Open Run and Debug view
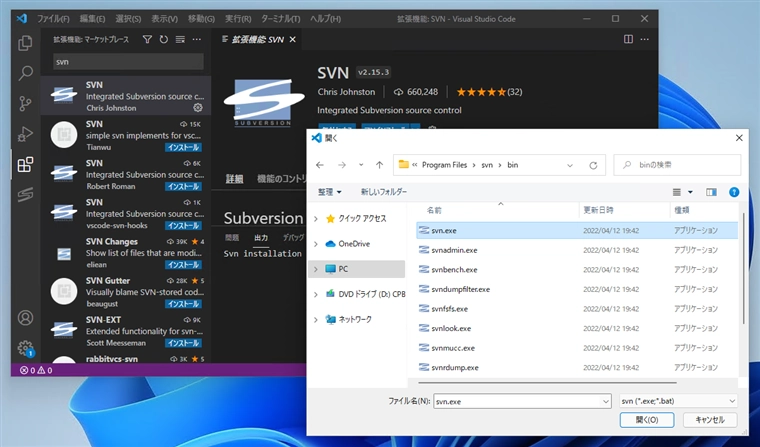The width and height of the screenshot is (760, 447). click(x=25, y=134)
